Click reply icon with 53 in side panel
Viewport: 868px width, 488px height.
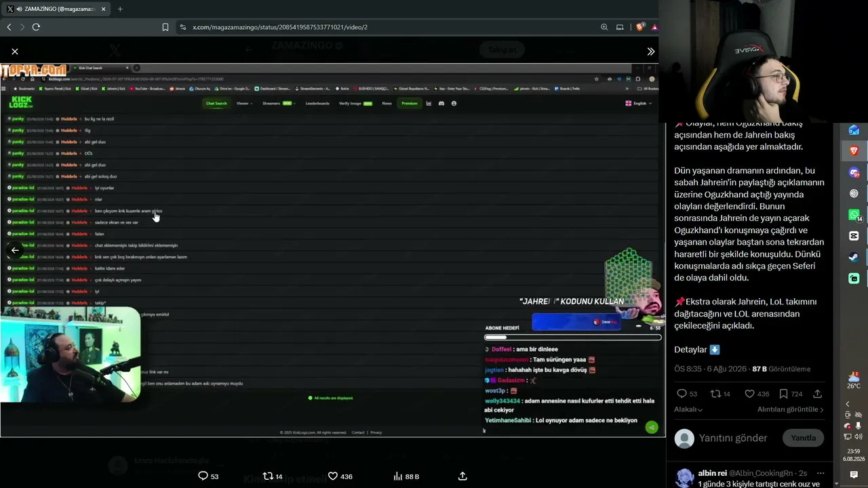click(682, 394)
